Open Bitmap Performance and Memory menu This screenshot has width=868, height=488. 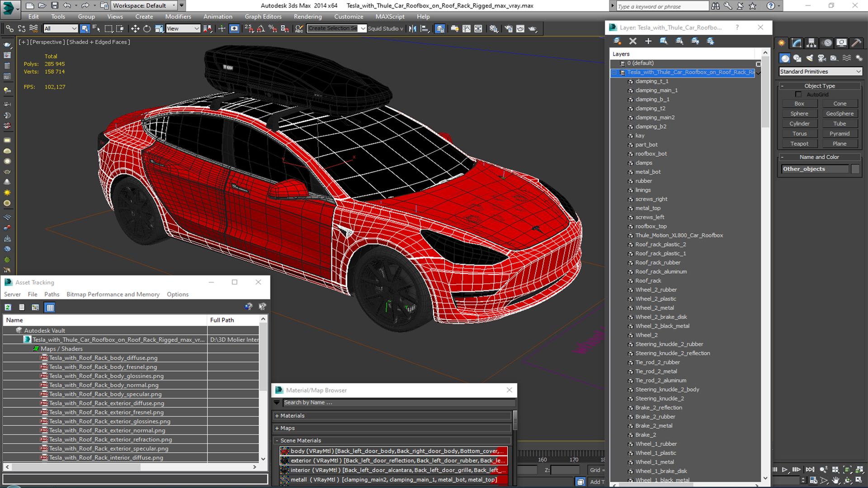tap(113, 294)
